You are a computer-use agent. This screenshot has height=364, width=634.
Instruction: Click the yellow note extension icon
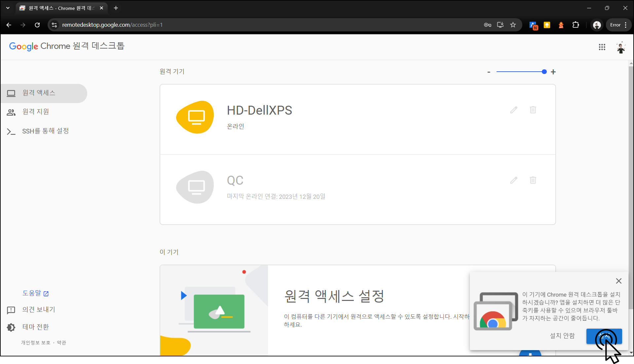coord(547,25)
